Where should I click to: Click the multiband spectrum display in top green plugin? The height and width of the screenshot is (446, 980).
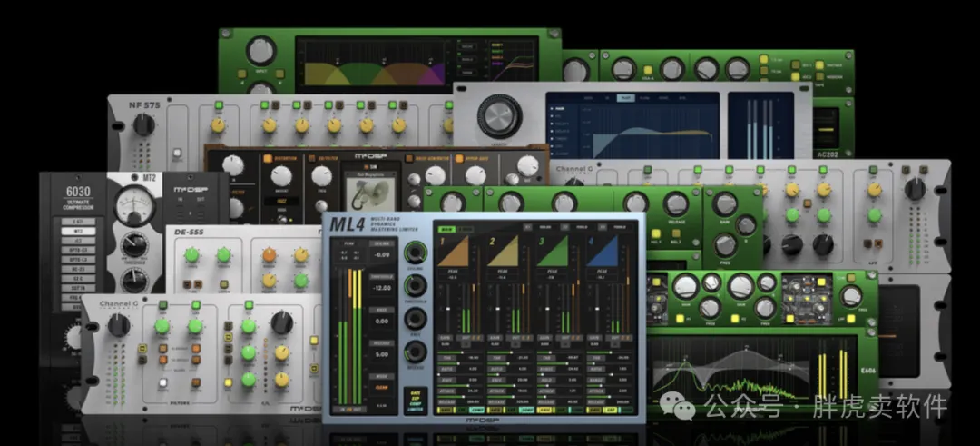(x=374, y=64)
